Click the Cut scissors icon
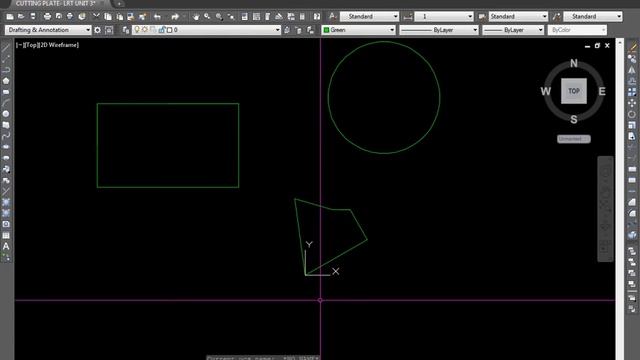Image resolution: width=640 pixels, height=360 pixels. pos(96,17)
